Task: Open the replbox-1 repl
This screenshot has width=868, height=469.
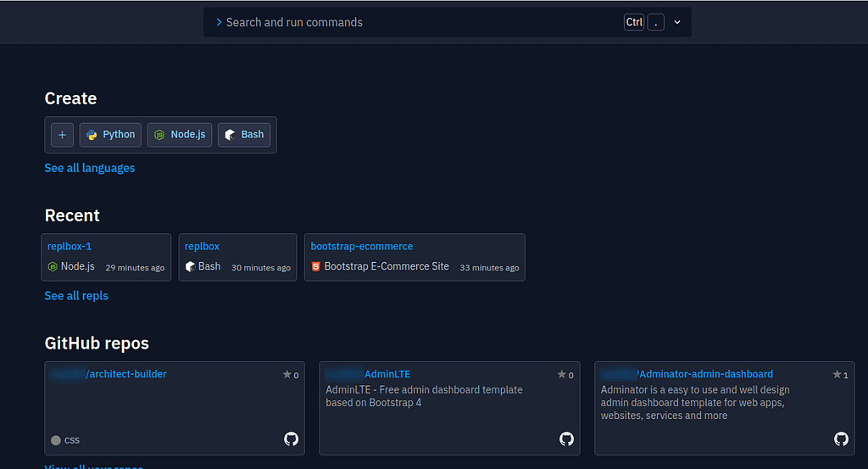Action: click(x=70, y=247)
